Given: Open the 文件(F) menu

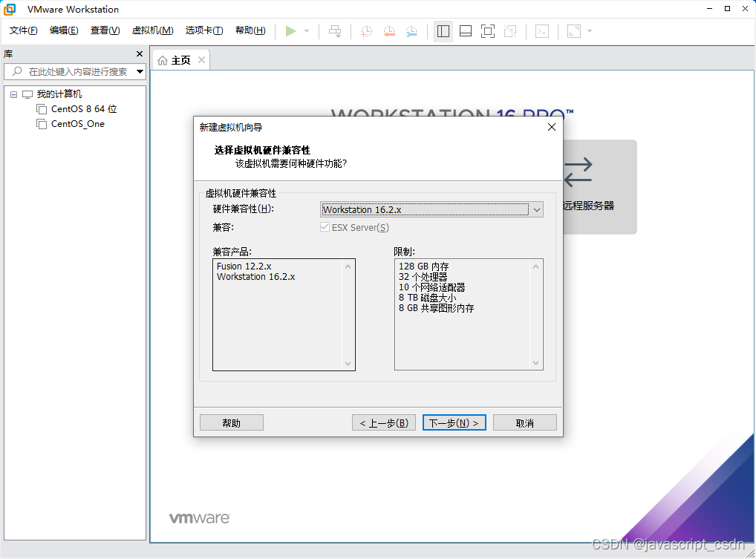Looking at the screenshot, I should click(23, 30).
